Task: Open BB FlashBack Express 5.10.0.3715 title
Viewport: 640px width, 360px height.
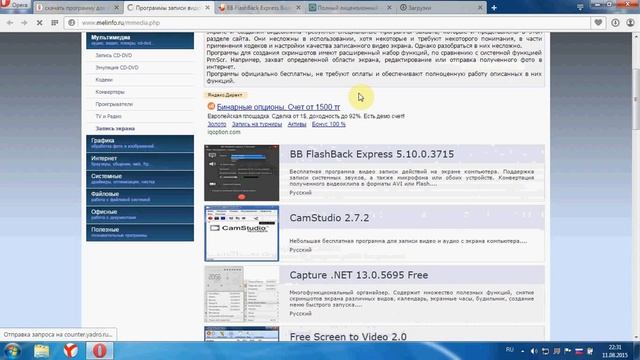Action: pos(372,154)
